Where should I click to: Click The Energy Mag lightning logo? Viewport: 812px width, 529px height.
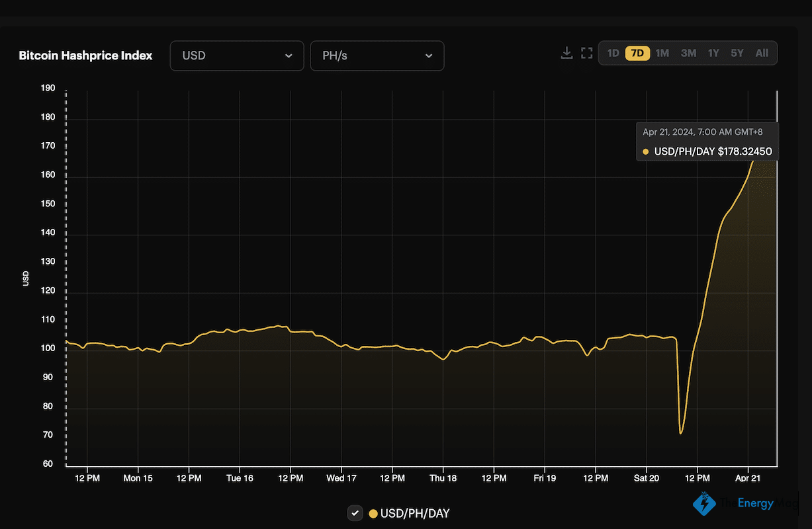pos(704,503)
